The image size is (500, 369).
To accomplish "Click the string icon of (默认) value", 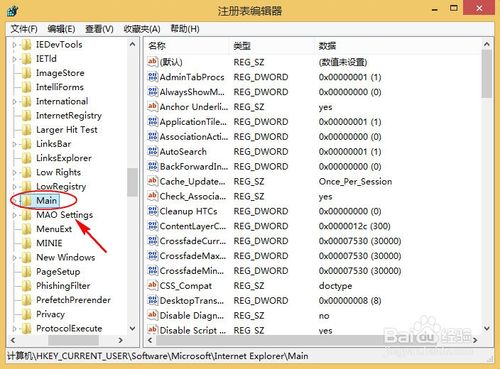I will [x=152, y=61].
